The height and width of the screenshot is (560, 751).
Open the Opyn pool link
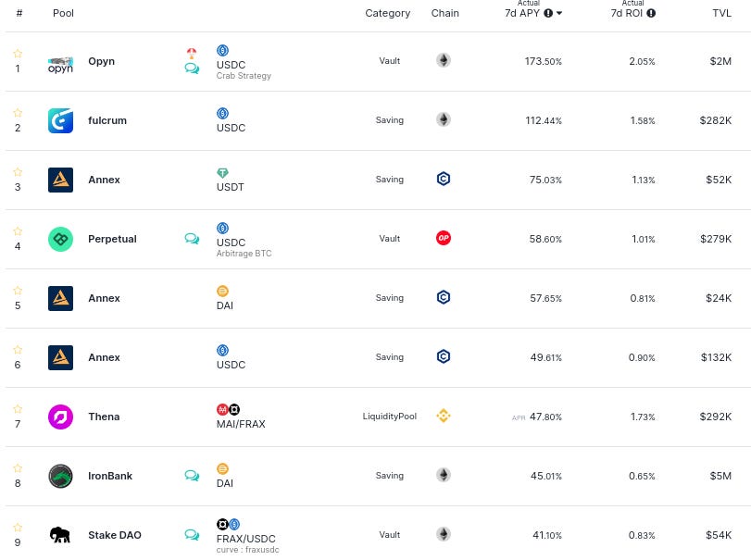[101, 61]
